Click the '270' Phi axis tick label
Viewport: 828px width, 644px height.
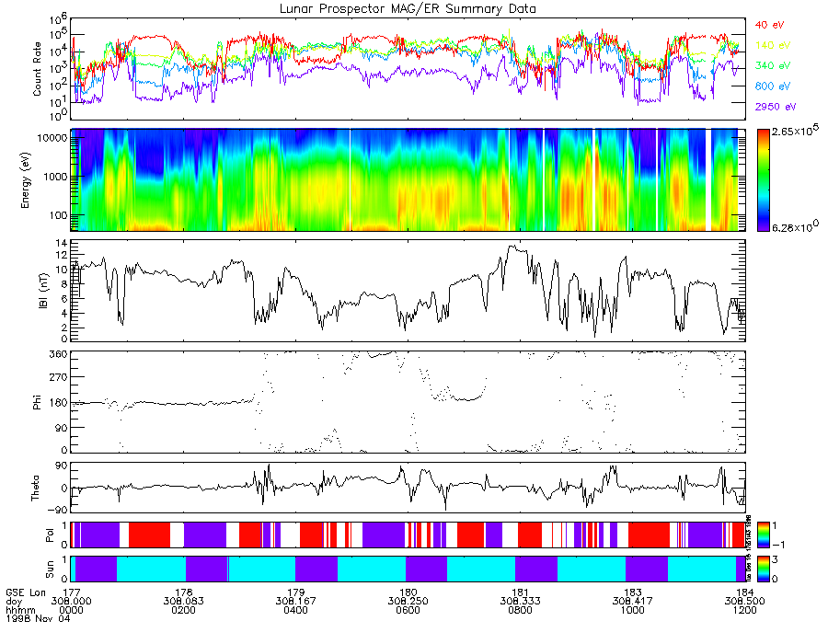coord(59,377)
